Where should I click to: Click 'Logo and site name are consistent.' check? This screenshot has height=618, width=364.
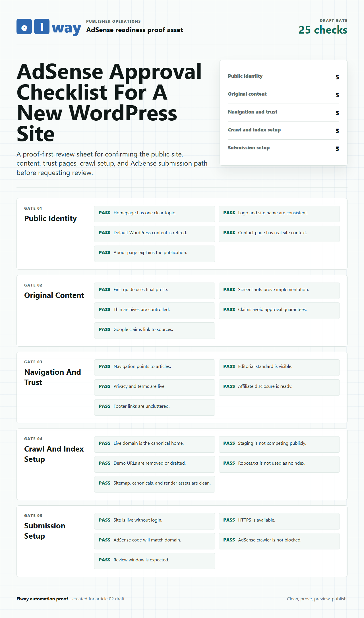279,214
